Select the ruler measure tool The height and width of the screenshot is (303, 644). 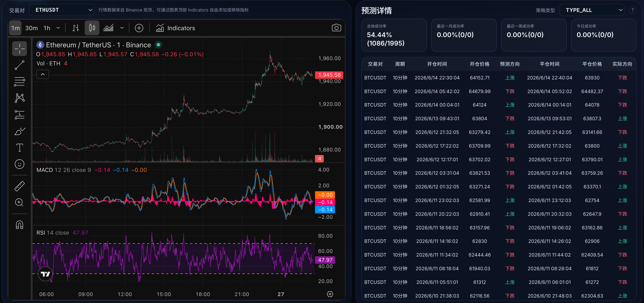20,186
